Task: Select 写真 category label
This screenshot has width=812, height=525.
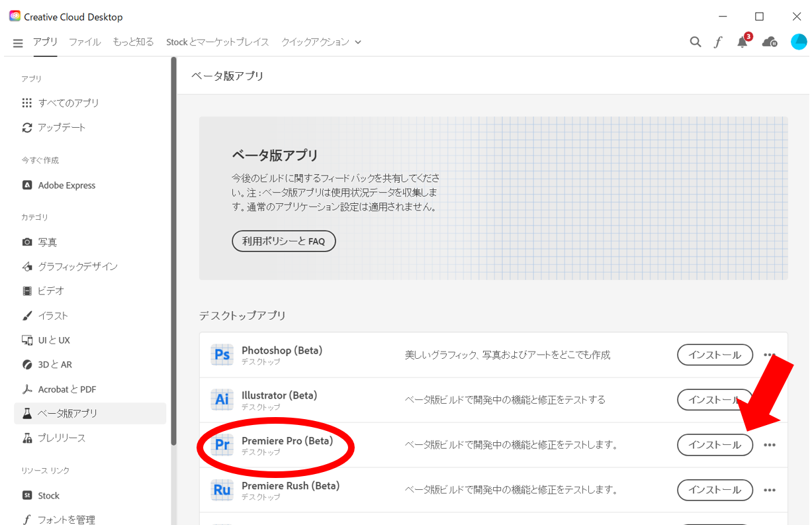Action: [x=48, y=242]
